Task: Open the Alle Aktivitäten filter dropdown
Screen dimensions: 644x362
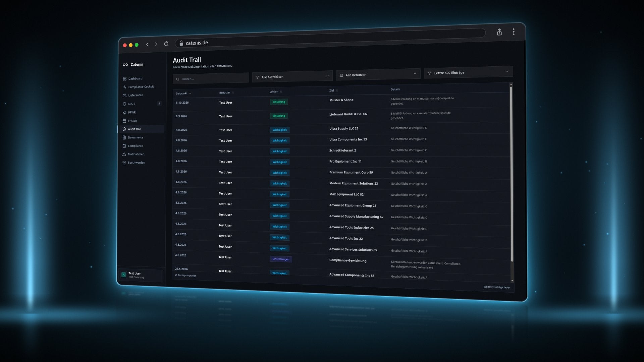Action: pos(292,76)
